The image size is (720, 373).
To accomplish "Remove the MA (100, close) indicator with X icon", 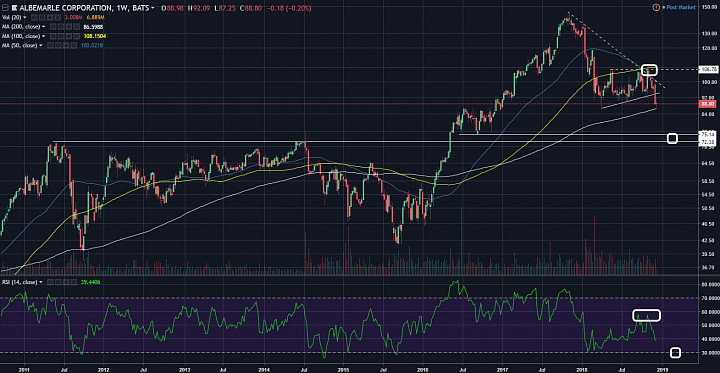I will coord(76,36).
